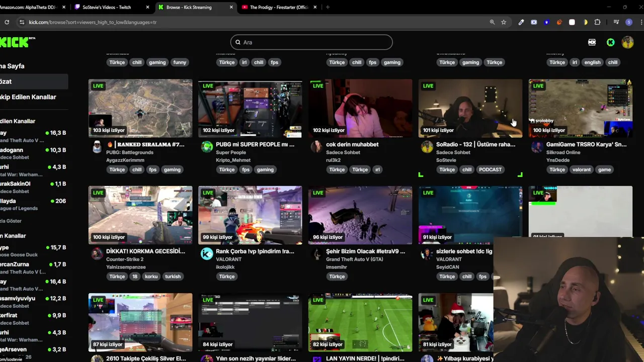
Task: Click the screenshot capture extension icon
Action: pos(534,22)
